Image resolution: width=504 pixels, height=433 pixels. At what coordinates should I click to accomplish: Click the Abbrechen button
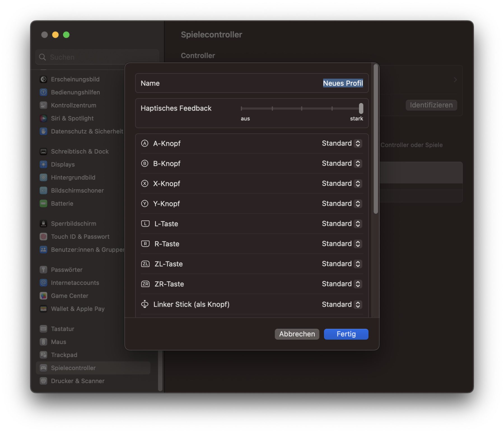pyautogui.click(x=297, y=334)
